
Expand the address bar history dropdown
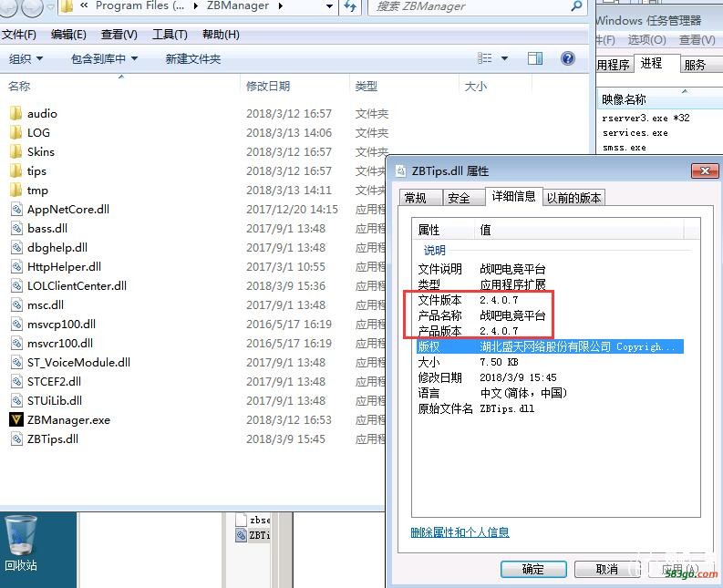pos(329,6)
